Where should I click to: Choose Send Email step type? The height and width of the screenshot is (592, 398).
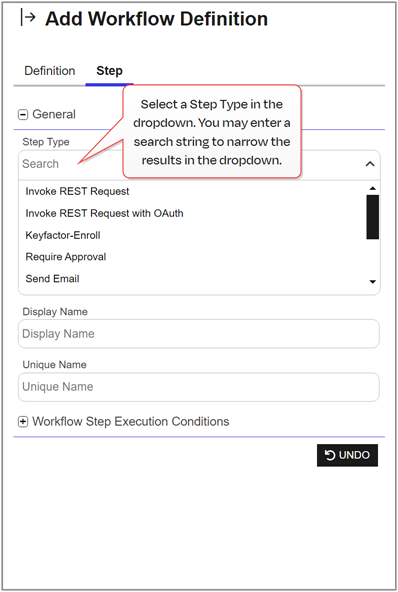(x=52, y=279)
